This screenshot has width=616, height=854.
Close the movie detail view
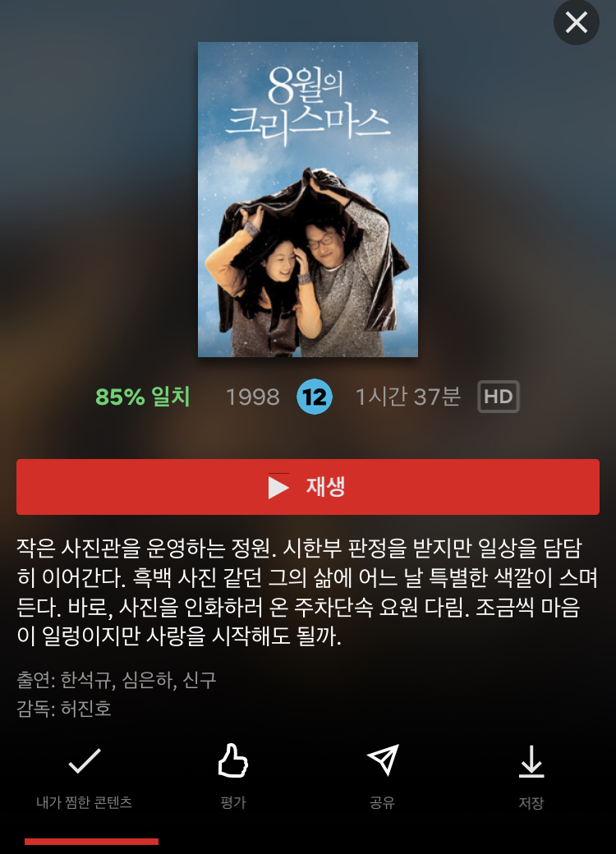pyautogui.click(x=577, y=23)
